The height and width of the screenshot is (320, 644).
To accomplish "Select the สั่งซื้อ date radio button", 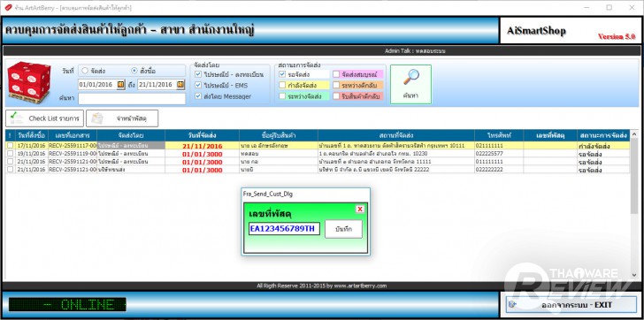I will coord(134,71).
